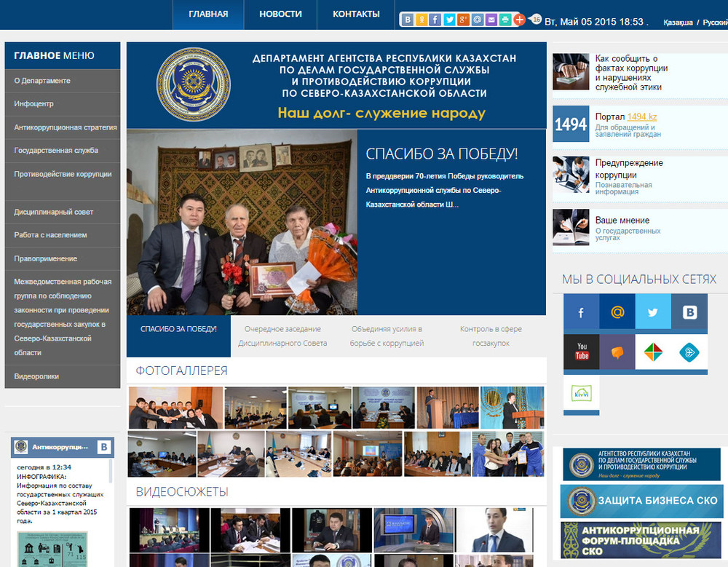Share the page via VK icon in top bar

click(x=407, y=20)
